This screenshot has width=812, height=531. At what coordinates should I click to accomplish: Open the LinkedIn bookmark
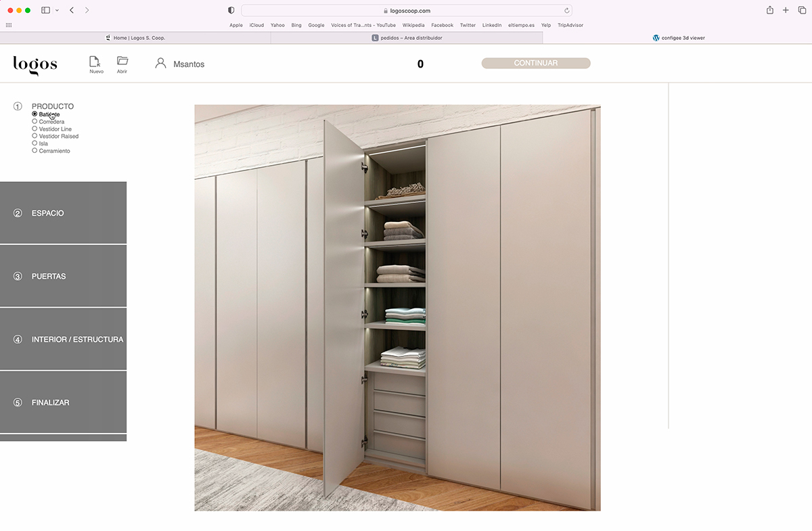click(x=492, y=25)
